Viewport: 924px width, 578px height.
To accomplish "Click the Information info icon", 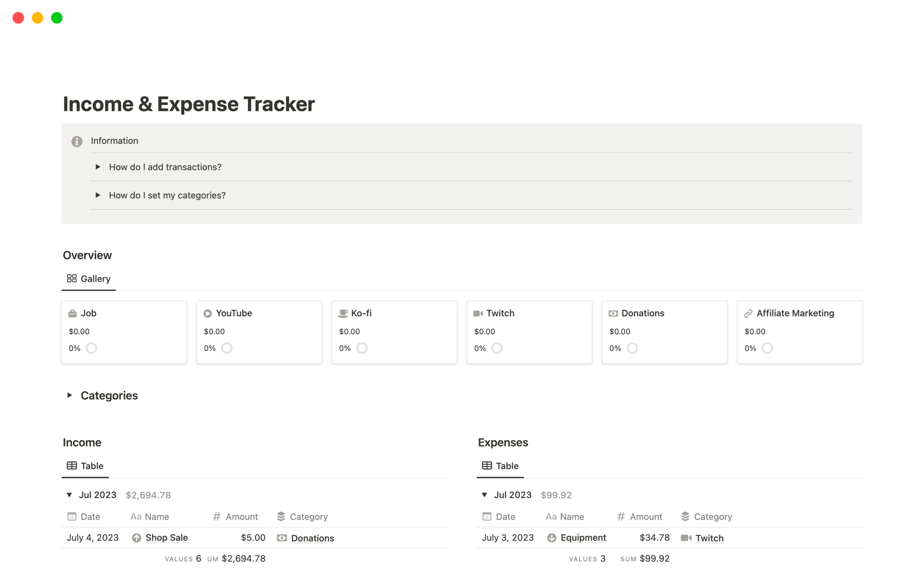I will (77, 141).
